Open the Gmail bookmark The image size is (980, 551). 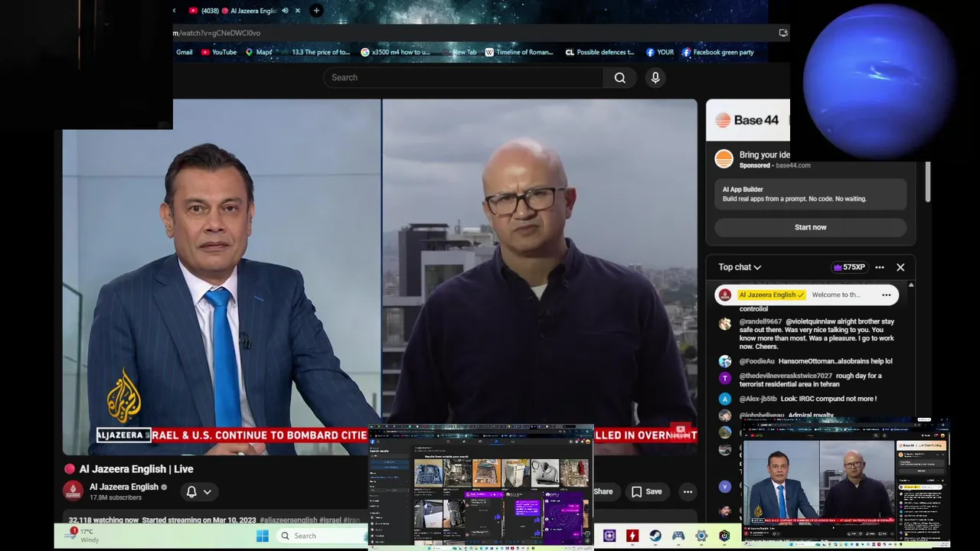tap(184, 52)
